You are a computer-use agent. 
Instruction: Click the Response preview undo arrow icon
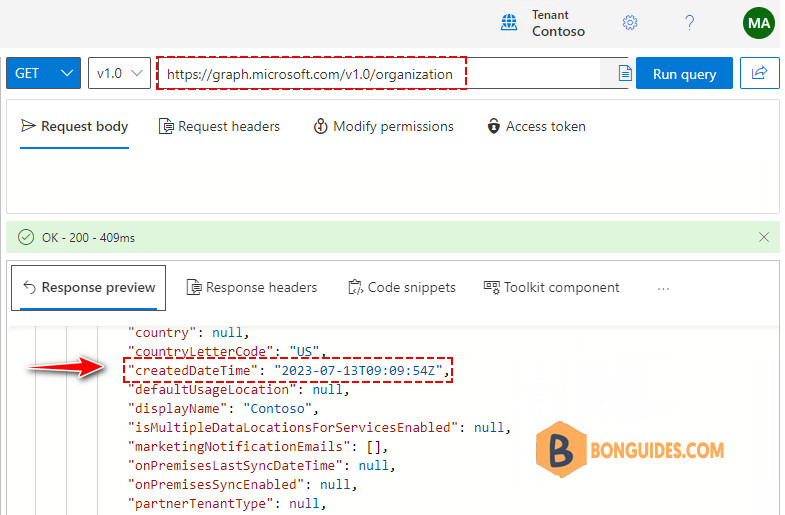pyautogui.click(x=30, y=288)
